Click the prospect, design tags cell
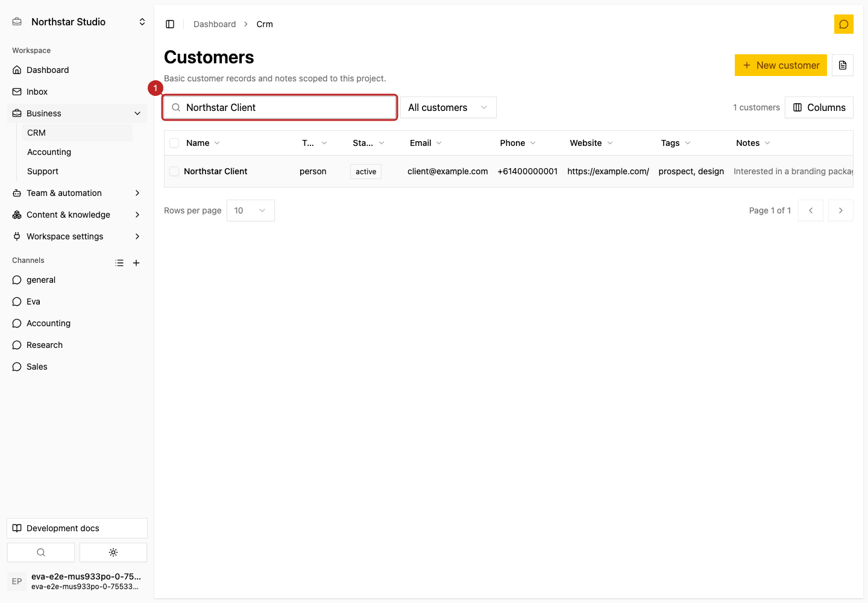Image resolution: width=868 pixels, height=603 pixels. point(691,171)
